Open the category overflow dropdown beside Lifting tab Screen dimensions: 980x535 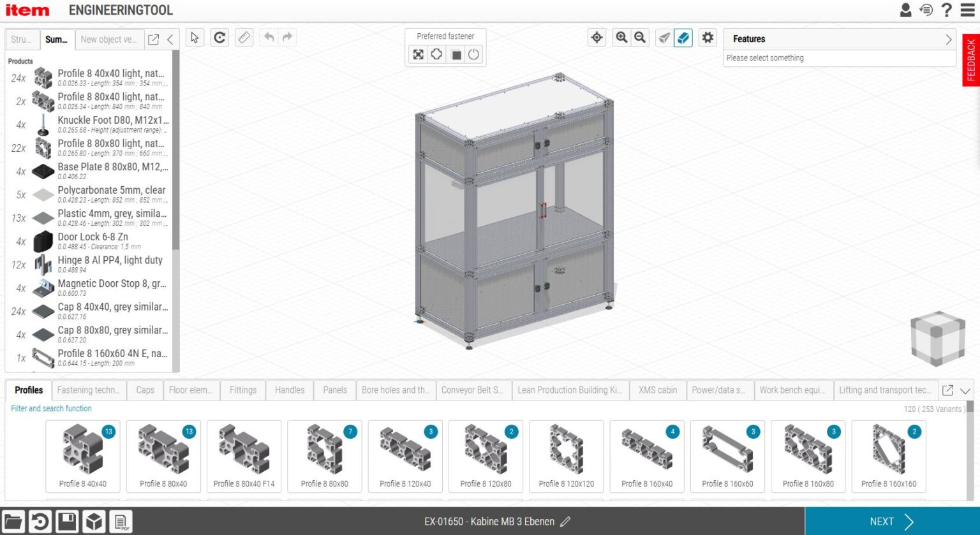click(965, 390)
